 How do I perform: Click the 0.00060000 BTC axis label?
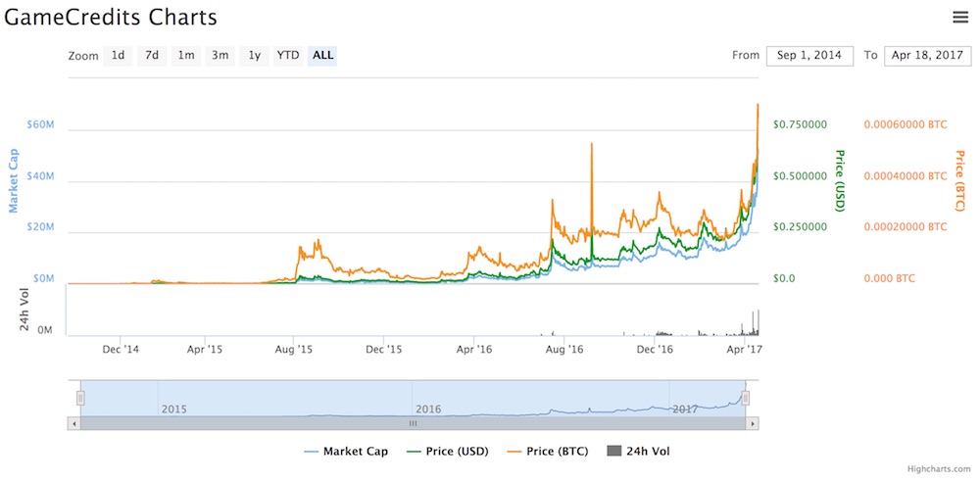pos(906,124)
